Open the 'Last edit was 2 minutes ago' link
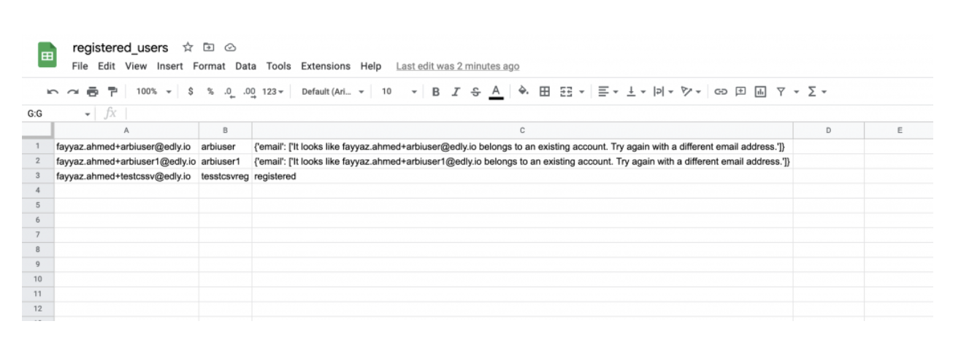This screenshot has height=340, width=980. pyautogui.click(x=457, y=66)
